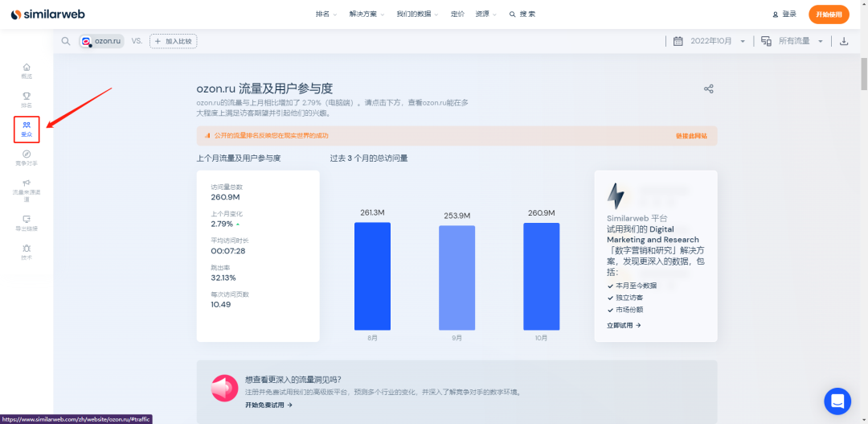Click the page vertical scrollbar thumb

[863, 72]
